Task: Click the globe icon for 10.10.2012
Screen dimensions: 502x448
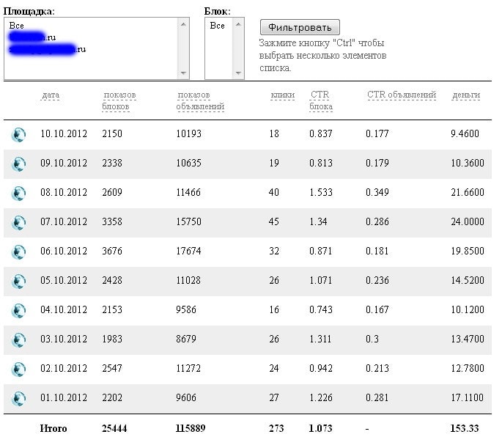Action: coord(18,135)
